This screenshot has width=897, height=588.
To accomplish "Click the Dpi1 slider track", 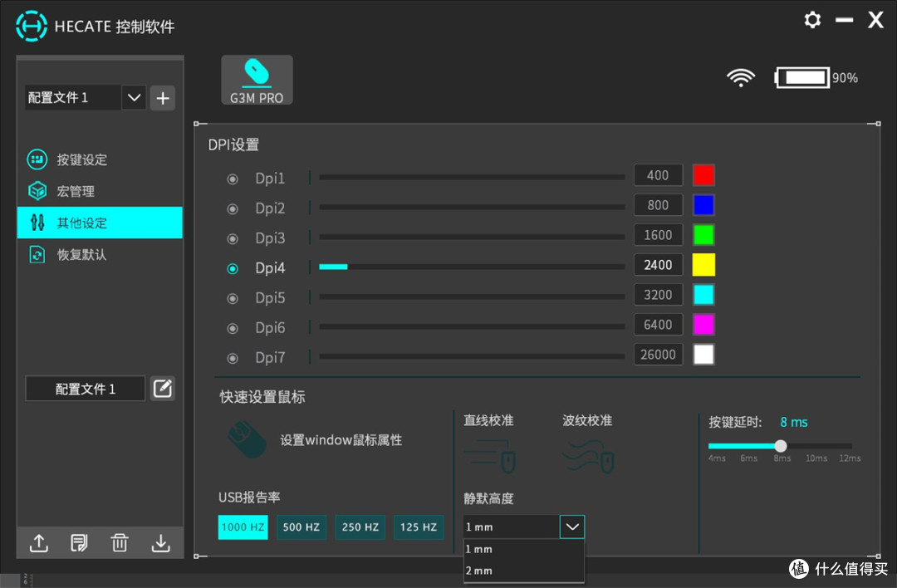I will point(472,178).
